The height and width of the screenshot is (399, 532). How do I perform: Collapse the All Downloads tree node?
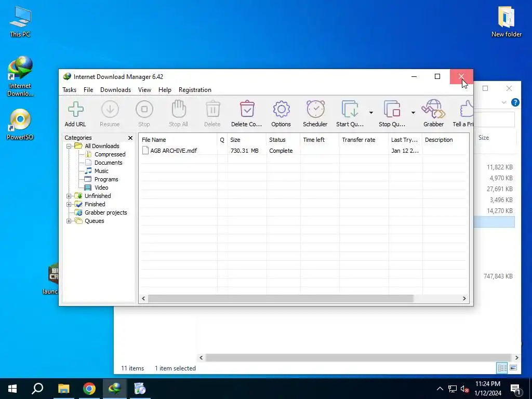pyautogui.click(x=69, y=146)
